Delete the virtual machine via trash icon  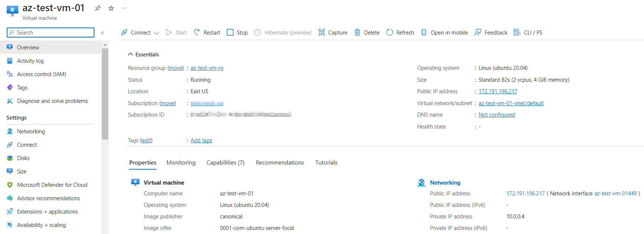[357, 33]
